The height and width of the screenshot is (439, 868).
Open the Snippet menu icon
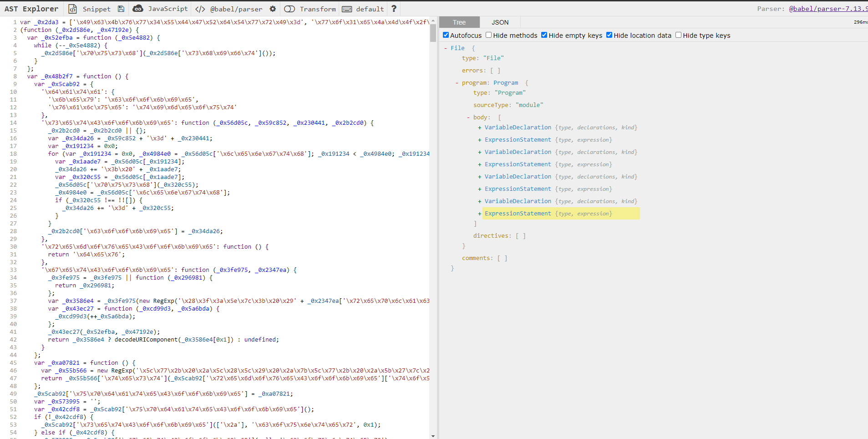coord(72,9)
